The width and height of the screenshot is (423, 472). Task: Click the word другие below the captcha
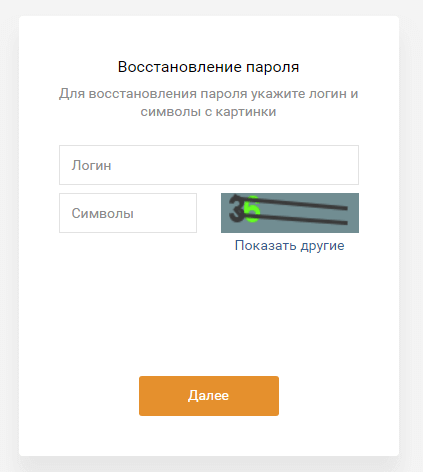322,246
